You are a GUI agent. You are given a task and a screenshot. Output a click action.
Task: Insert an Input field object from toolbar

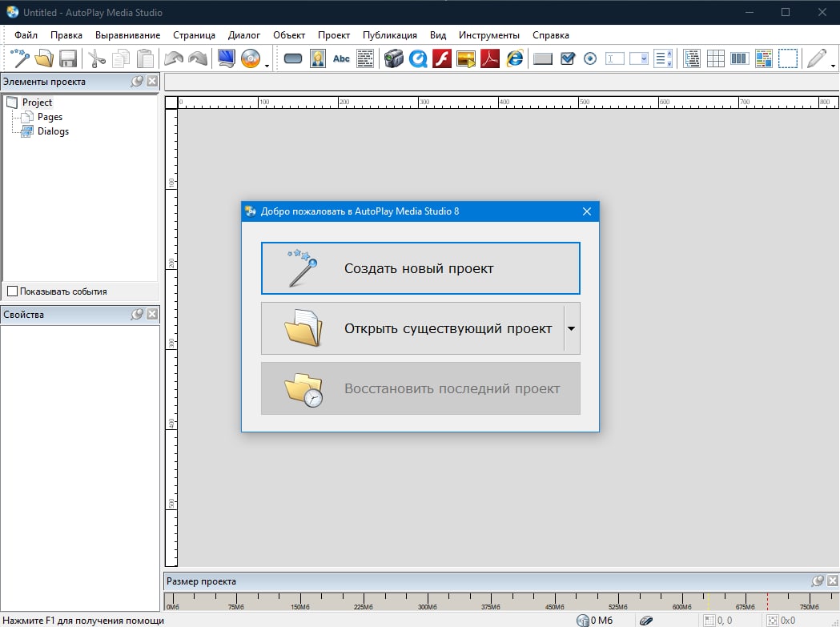pyautogui.click(x=614, y=58)
